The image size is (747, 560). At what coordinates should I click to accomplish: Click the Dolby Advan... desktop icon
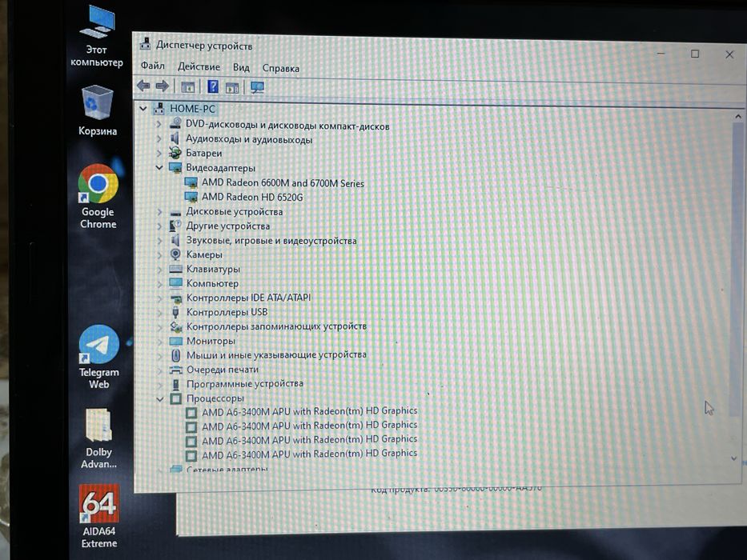click(98, 438)
